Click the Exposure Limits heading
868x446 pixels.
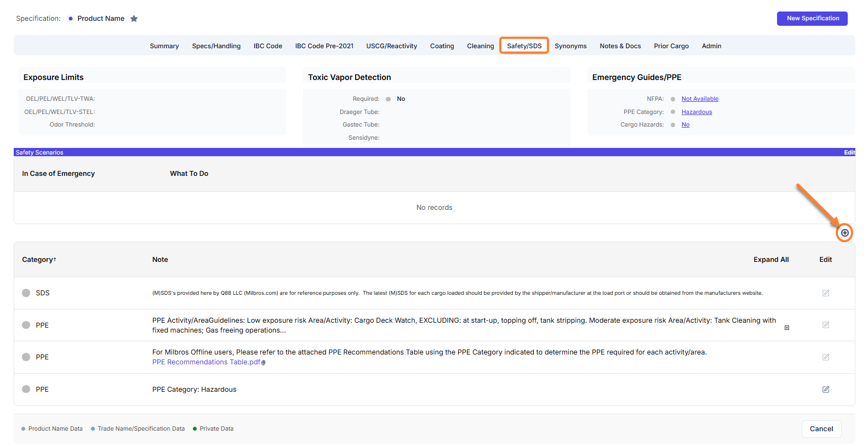(54, 77)
